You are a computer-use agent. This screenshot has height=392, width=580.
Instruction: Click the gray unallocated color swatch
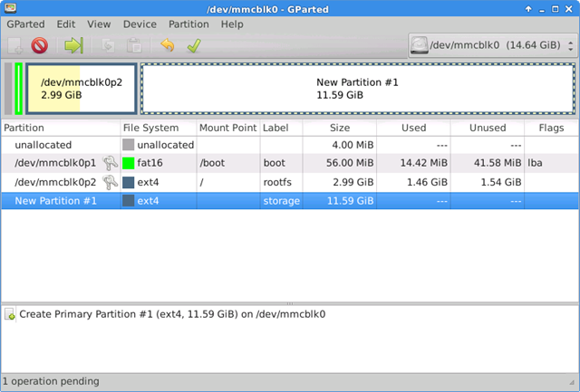(129, 145)
